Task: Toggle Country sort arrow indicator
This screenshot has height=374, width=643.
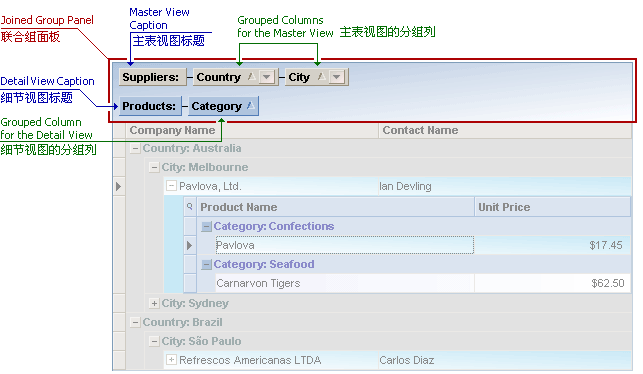Action: (252, 76)
